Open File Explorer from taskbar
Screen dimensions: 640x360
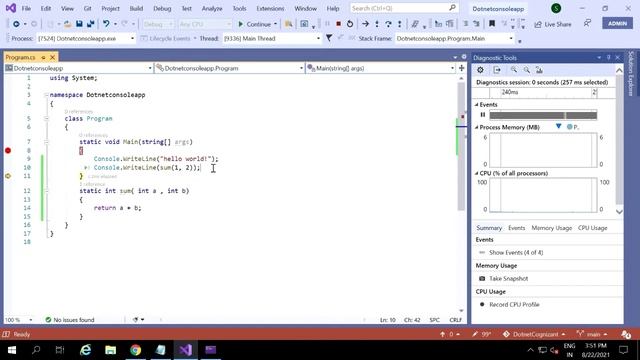pyautogui.click(x=111, y=350)
